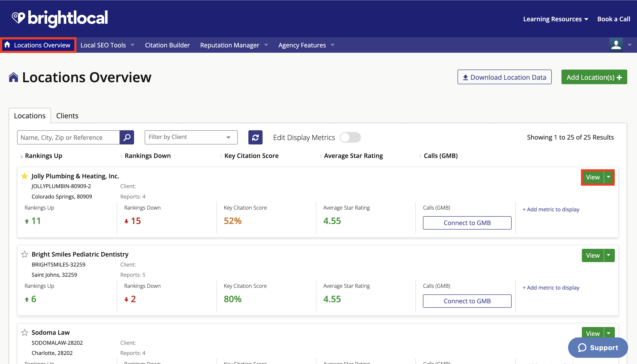Switch to the Clients tab
The height and width of the screenshot is (364, 637).
[67, 116]
